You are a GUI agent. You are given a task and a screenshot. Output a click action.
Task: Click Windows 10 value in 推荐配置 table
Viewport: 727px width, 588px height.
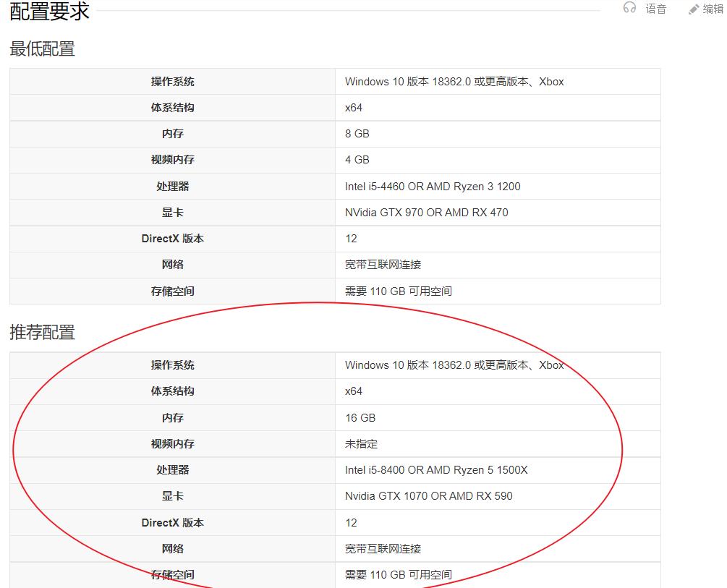454,365
